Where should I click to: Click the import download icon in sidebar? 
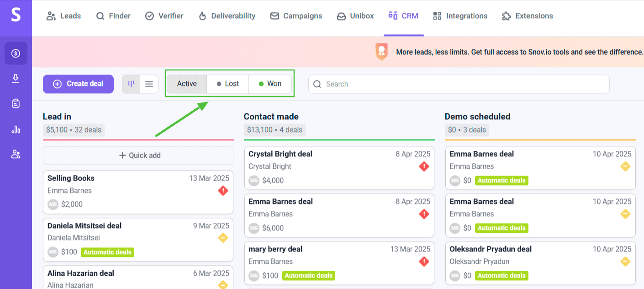[16, 79]
